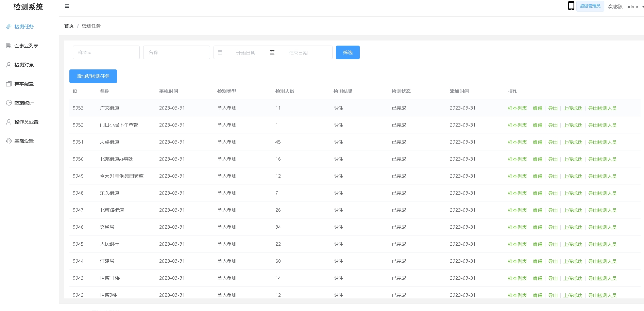Click 上传成功 for 人民银行 row
Screen dimensions: 644x311
pos(573,244)
